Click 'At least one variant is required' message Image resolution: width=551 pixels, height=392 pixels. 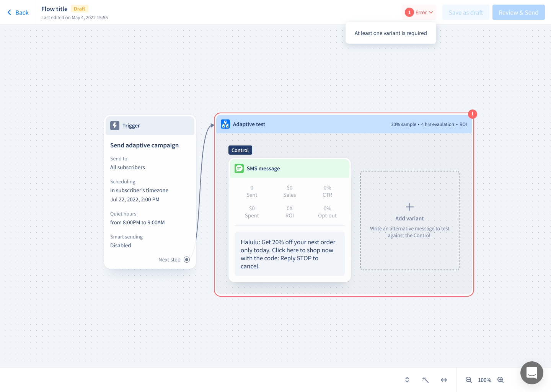tap(391, 33)
